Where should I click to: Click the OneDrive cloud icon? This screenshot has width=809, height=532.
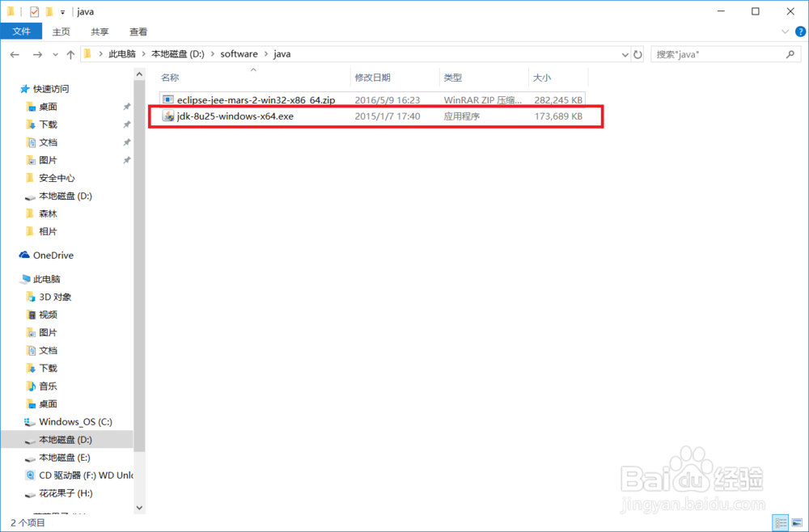(24, 255)
